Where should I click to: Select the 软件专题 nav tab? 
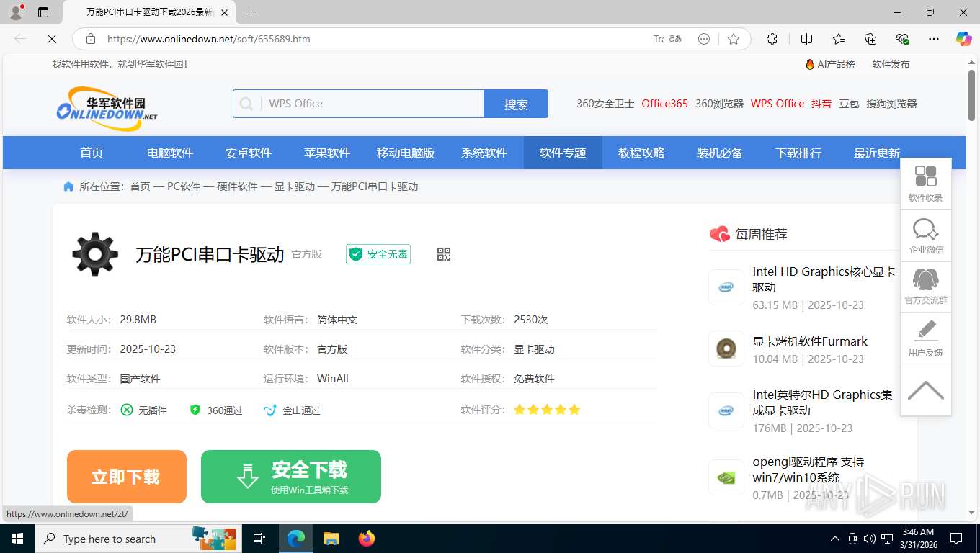[x=563, y=153]
